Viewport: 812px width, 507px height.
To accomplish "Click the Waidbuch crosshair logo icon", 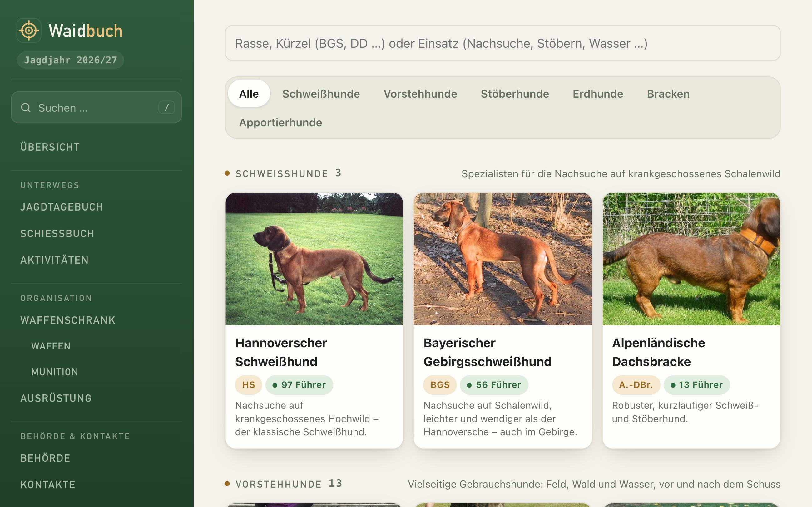I will [x=29, y=31].
